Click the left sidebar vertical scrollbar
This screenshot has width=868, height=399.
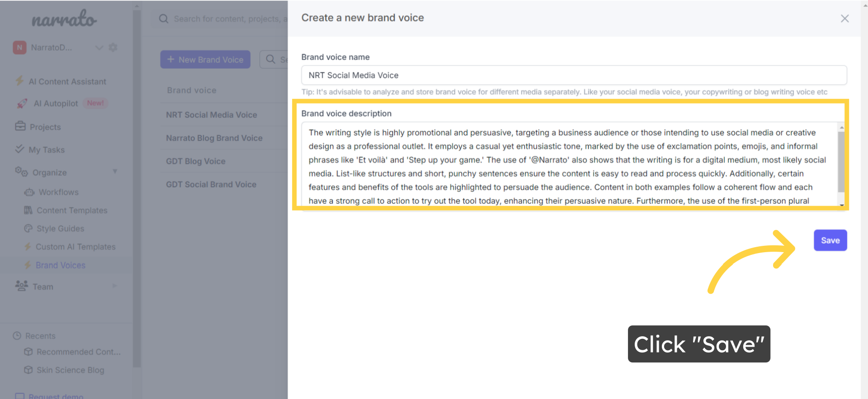click(137, 188)
